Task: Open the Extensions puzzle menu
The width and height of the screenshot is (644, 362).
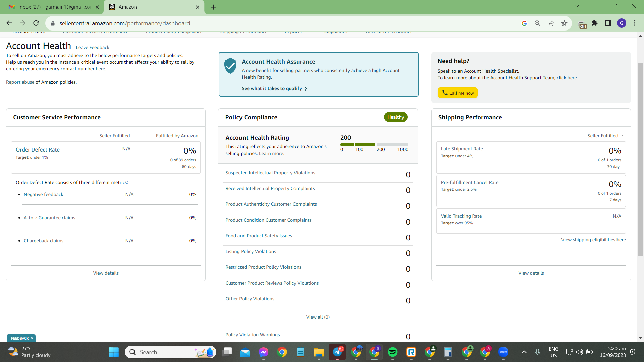Action: 595,23
